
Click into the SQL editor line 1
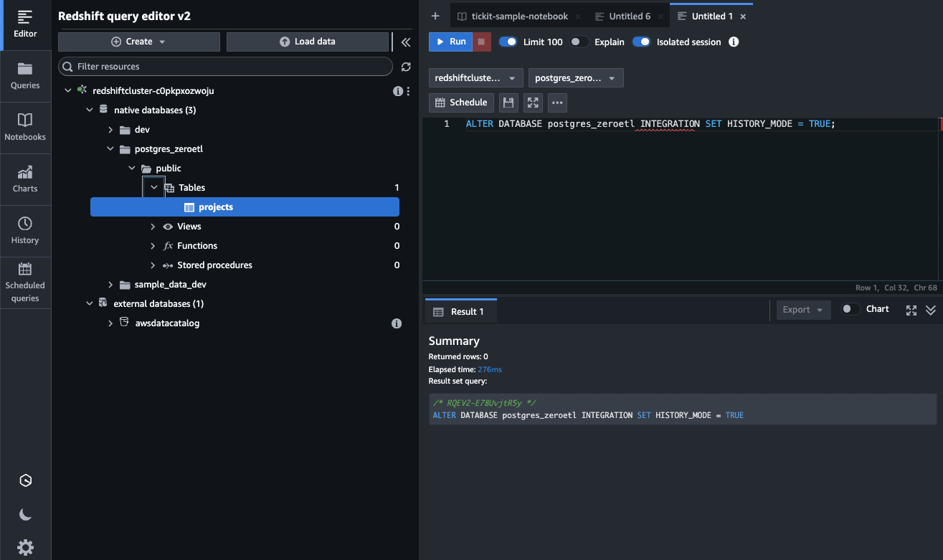(650, 124)
